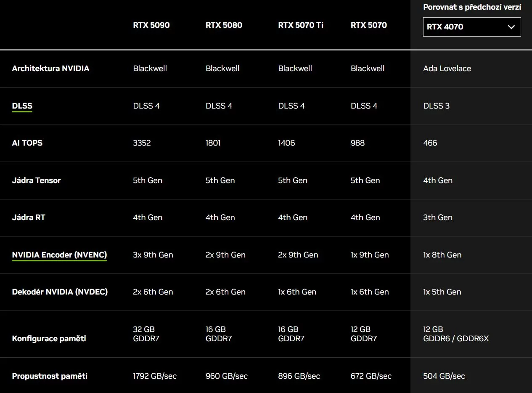Viewport: 532px width, 393px height.
Task: Click the '672 GB/sec' bandwidth cell
Action: coord(371,376)
